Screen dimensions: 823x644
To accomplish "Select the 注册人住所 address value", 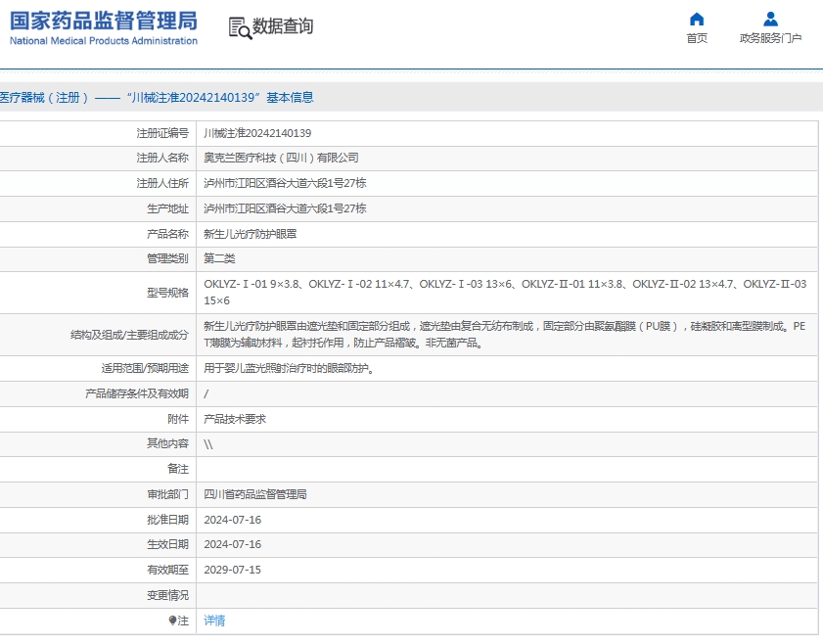I will tap(285, 183).
